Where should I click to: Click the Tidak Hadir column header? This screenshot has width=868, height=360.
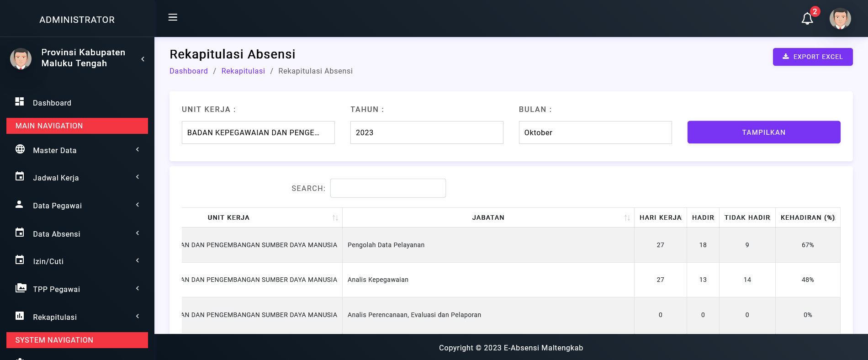click(x=747, y=217)
